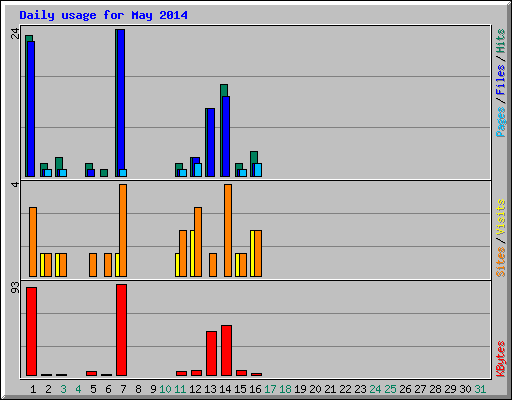512x400 pixels.
Task: Select the orange Sites bar for day 5
Action: [93, 265]
